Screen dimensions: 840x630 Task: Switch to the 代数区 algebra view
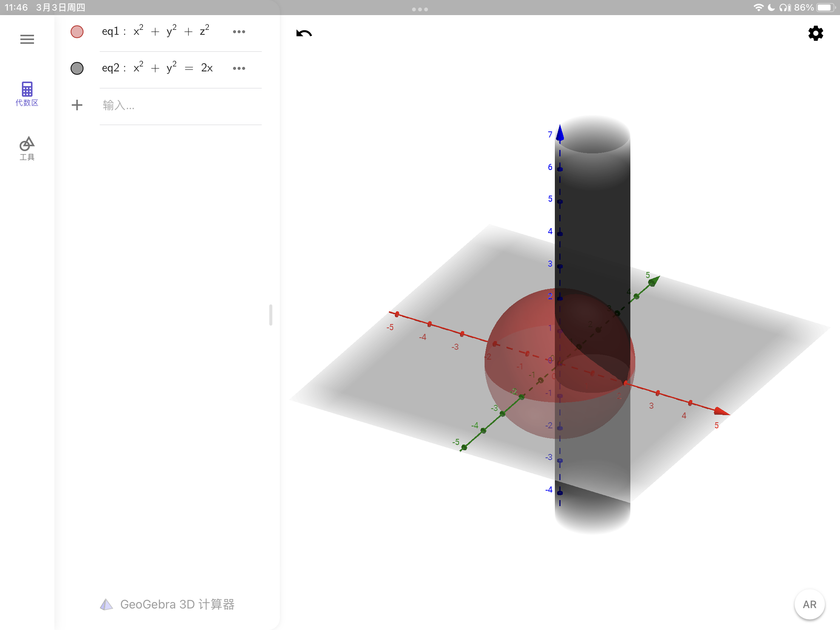27,93
